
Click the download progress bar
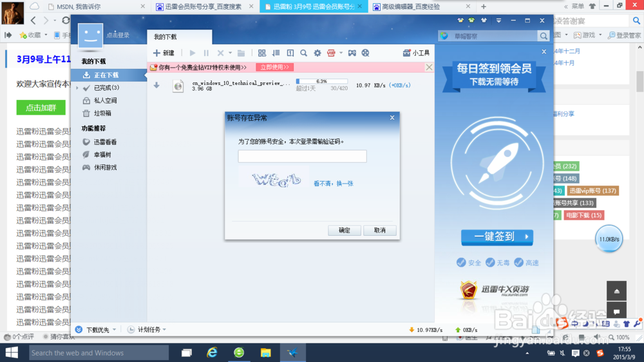click(x=321, y=81)
